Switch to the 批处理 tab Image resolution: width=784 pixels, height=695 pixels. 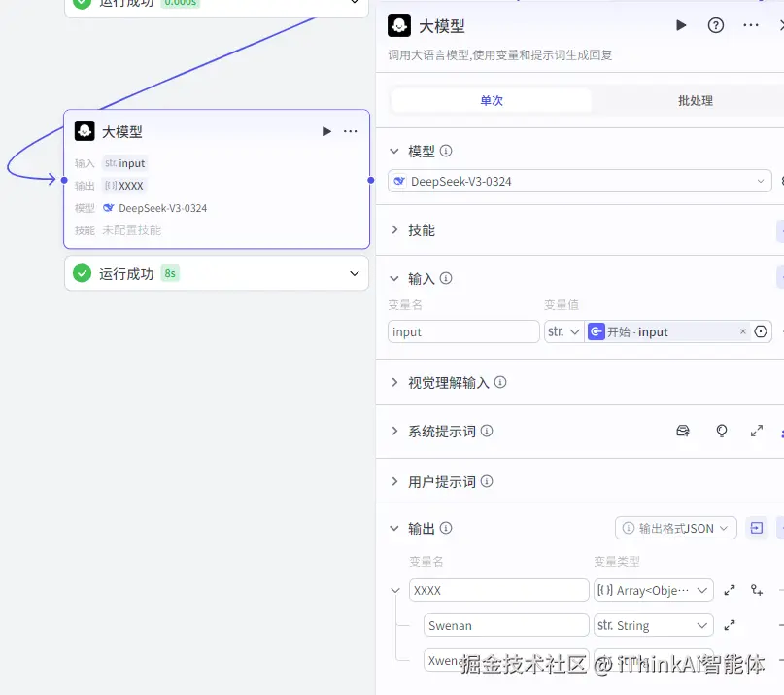point(694,100)
